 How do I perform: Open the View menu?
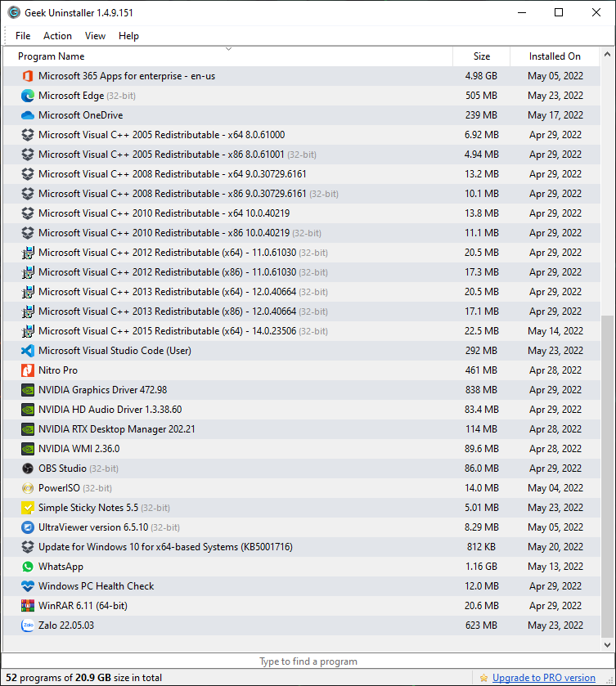95,36
